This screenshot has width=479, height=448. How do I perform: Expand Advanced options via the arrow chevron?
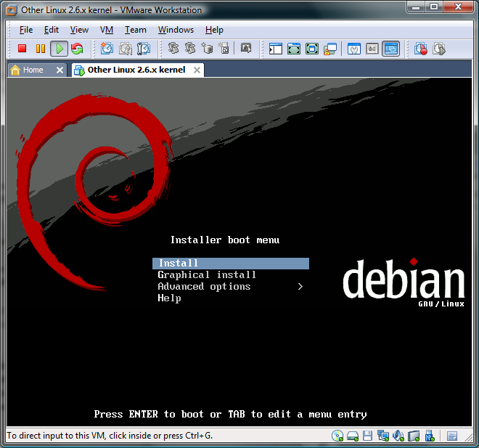[300, 286]
